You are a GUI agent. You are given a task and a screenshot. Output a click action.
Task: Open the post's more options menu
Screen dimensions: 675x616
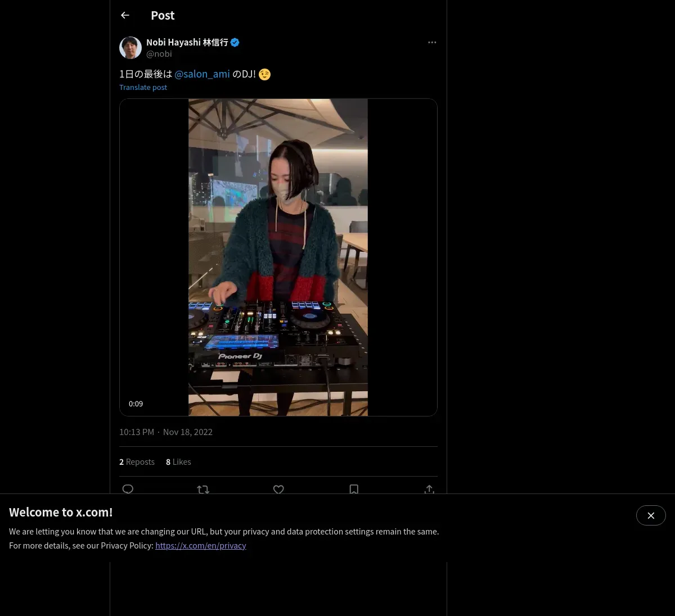[432, 42]
